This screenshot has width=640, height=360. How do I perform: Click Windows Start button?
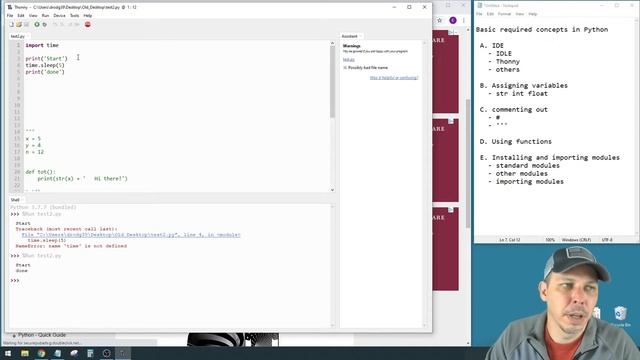coord(8,353)
